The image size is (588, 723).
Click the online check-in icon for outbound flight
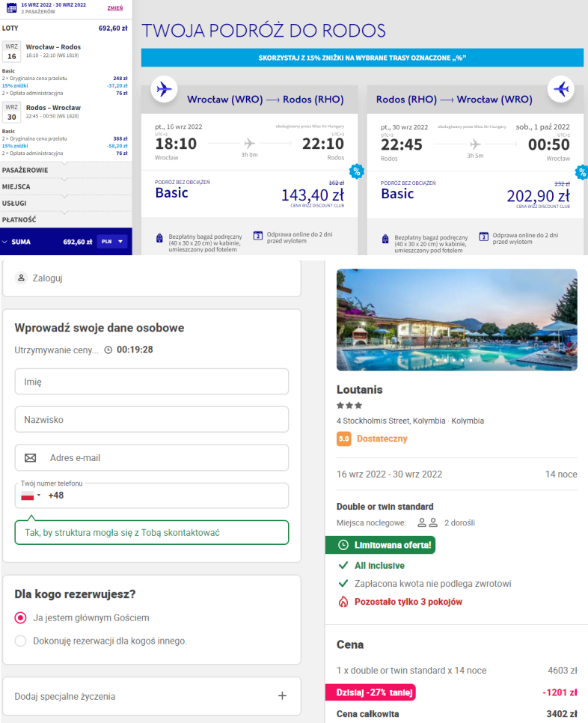pyautogui.click(x=258, y=236)
